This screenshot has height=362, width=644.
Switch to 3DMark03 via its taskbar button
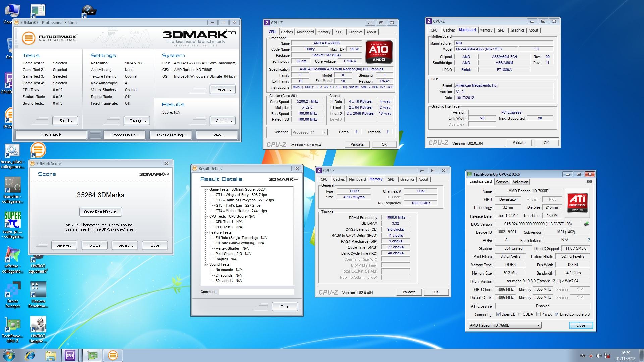point(113,355)
